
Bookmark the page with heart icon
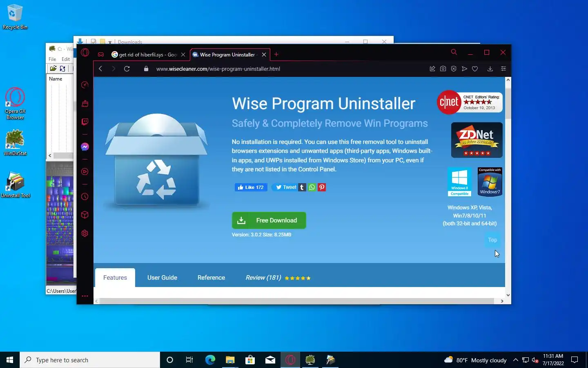pyautogui.click(x=475, y=69)
